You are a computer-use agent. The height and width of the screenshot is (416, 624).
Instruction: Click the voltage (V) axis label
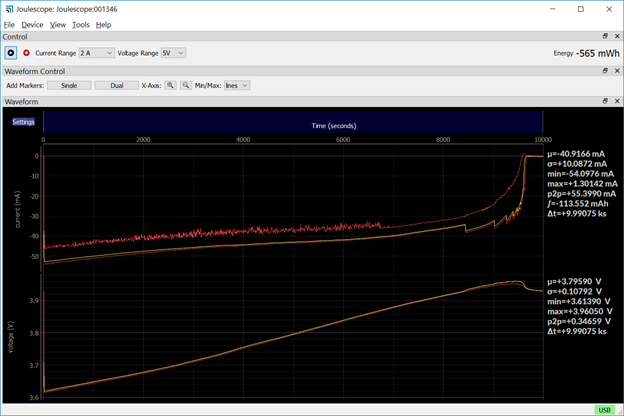coord(11,337)
